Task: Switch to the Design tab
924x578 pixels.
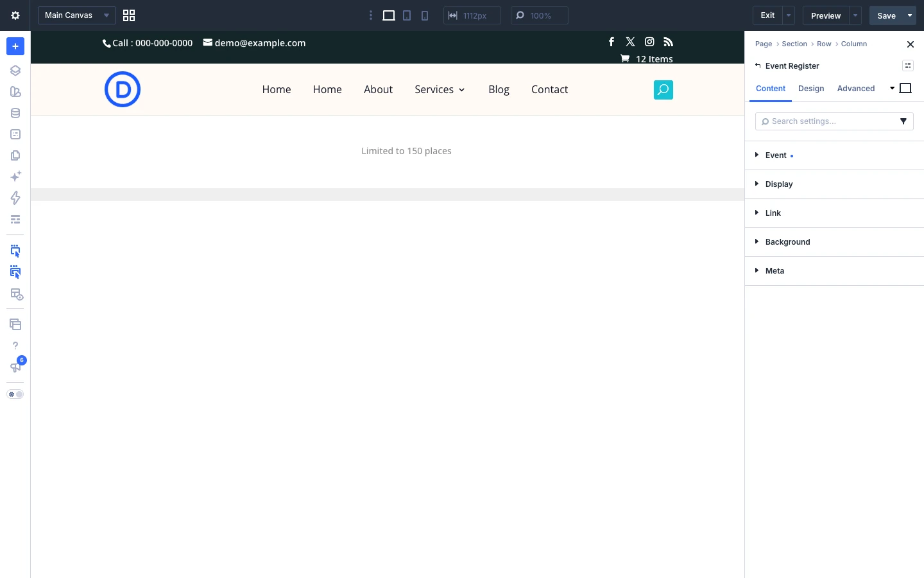Action: (x=811, y=89)
